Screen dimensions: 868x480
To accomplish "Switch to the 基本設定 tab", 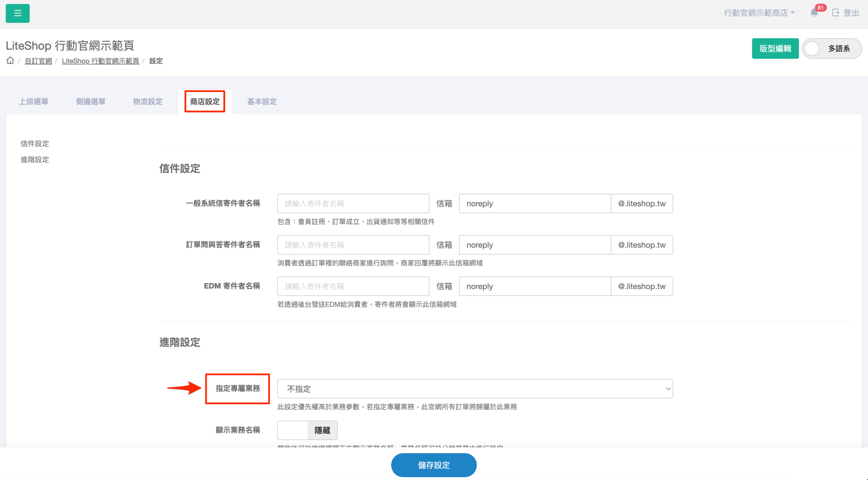I will click(262, 101).
